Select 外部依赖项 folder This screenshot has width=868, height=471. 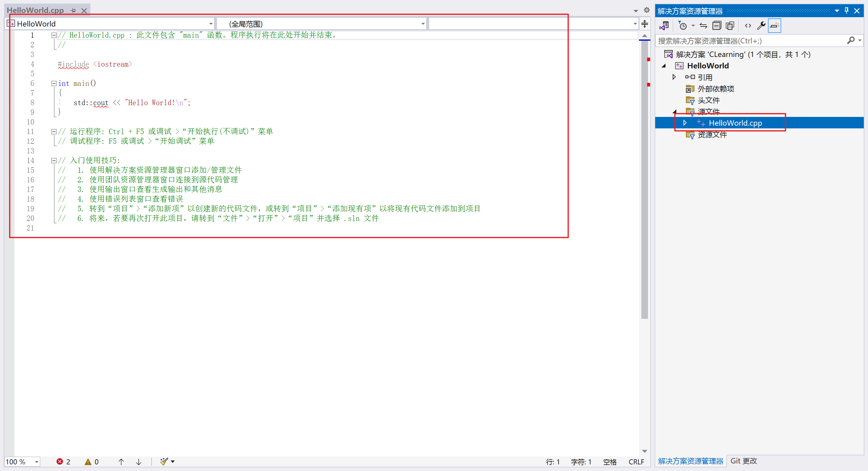point(715,89)
